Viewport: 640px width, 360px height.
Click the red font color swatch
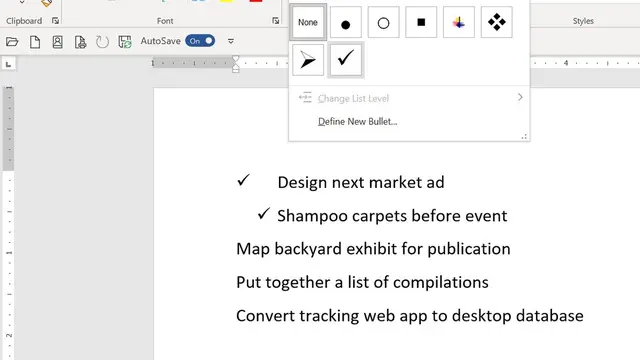(256, 1)
